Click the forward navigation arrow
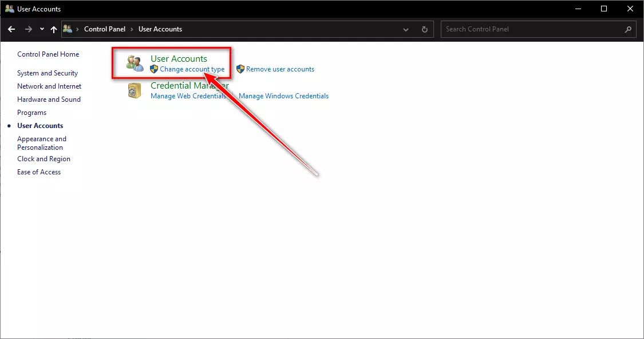This screenshot has width=644, height=339. (x=29, y=29)
